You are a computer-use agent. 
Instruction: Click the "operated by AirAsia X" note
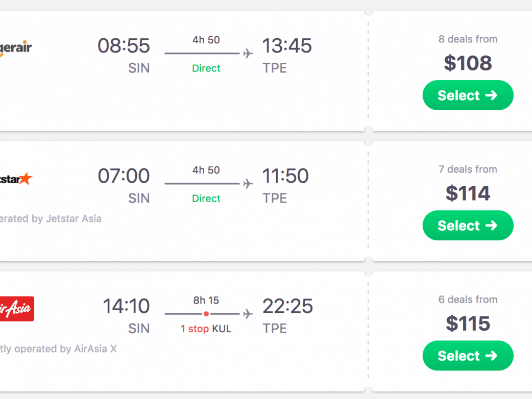pyautogui.click(x=58, y=349)
